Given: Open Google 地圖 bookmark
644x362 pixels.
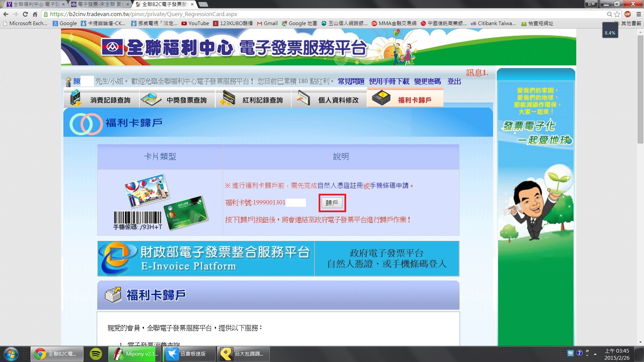Looking at the screenshot, I should point(300,23).
